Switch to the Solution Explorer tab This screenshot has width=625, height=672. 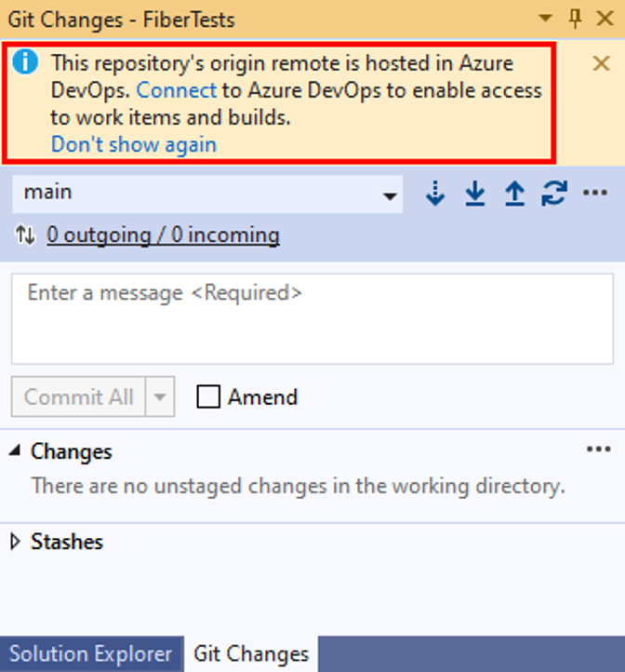(90, 653)
